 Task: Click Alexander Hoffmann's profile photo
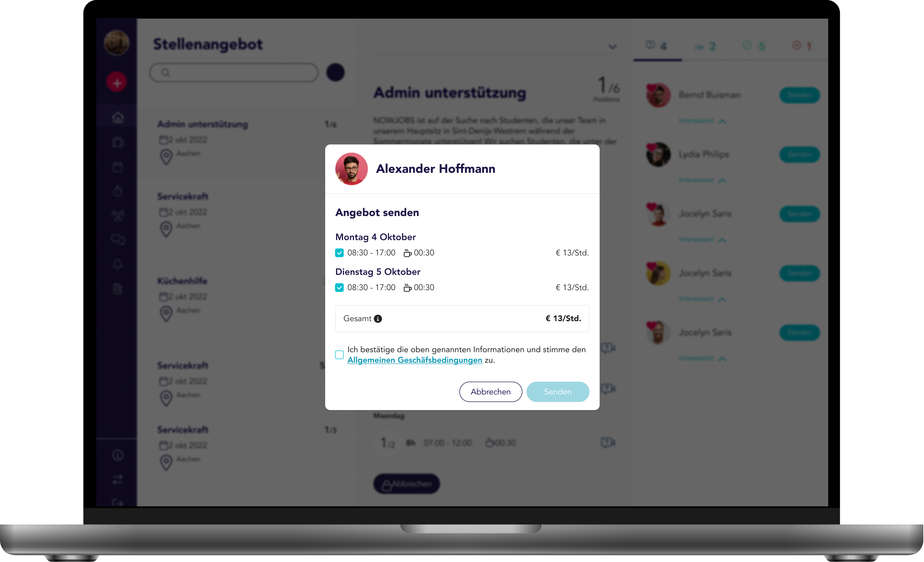[x=352, y=169]
